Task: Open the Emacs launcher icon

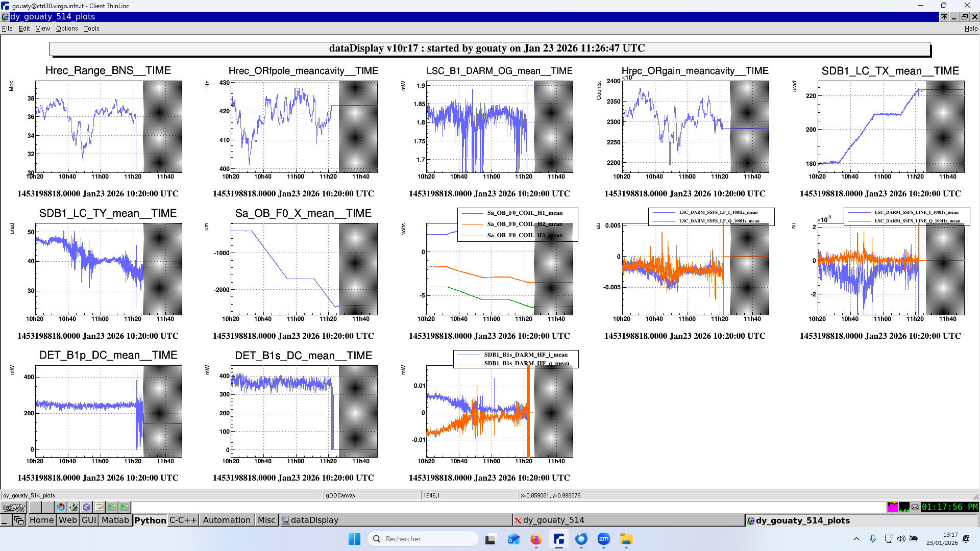Action: tap(86, 507)
